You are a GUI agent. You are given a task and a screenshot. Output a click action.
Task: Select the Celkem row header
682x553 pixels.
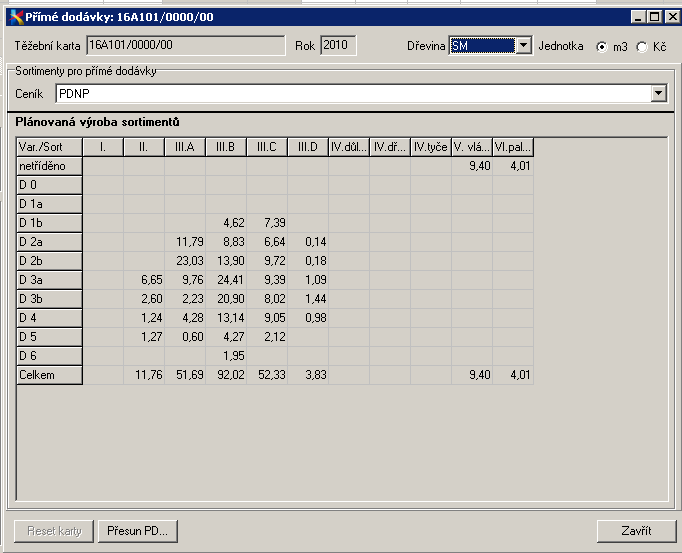pos(49,375)
